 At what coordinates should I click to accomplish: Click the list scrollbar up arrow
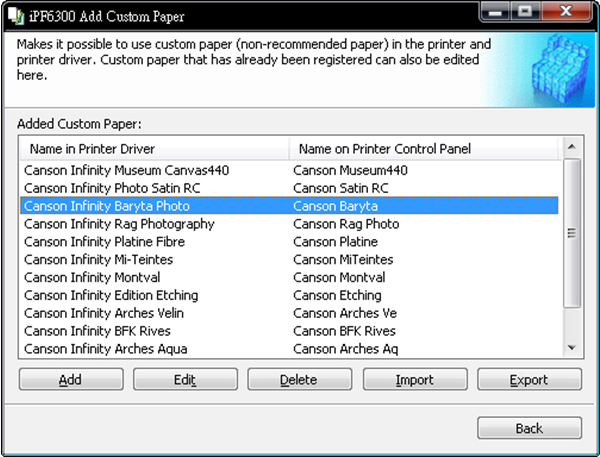[572, 147]
